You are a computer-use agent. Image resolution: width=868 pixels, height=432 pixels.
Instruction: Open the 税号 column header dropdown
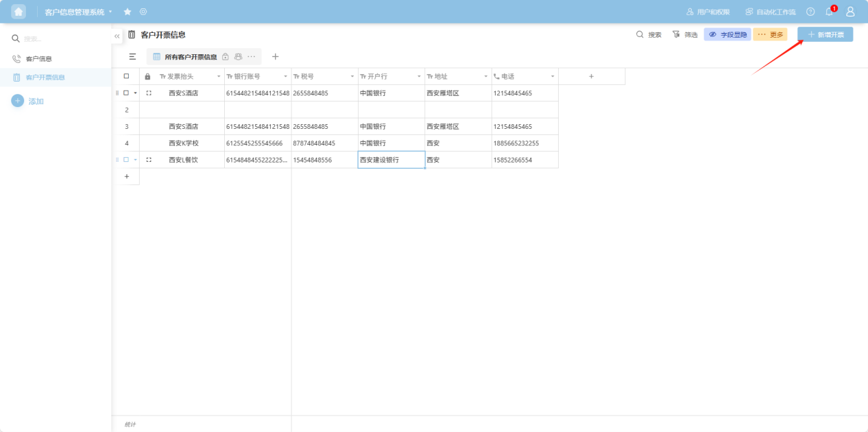click(x=352, y=76)
